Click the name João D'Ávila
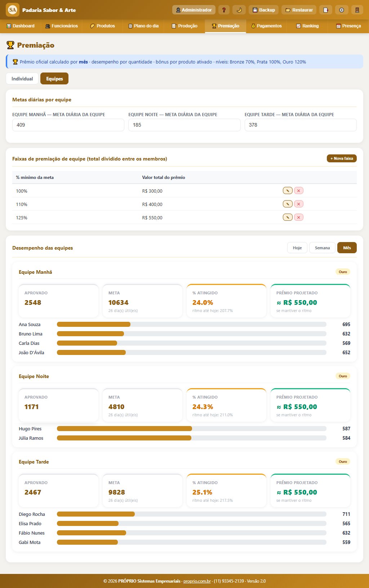Viewport: 369px width, 588px height. [31, 352]
